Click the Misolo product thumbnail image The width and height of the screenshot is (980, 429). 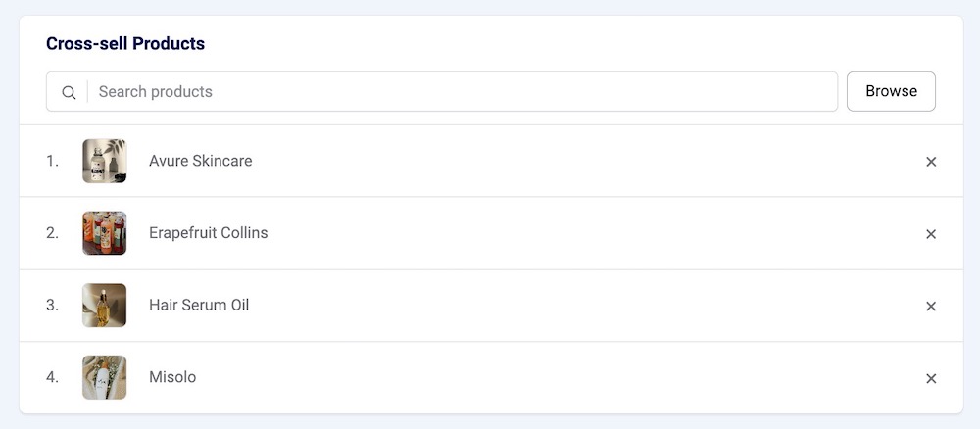[x=104, y=377]
